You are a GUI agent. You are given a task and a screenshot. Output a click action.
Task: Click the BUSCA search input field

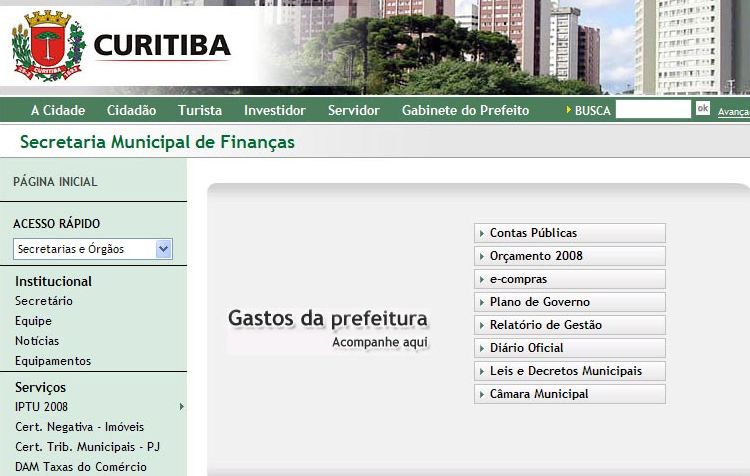(653, 110)
